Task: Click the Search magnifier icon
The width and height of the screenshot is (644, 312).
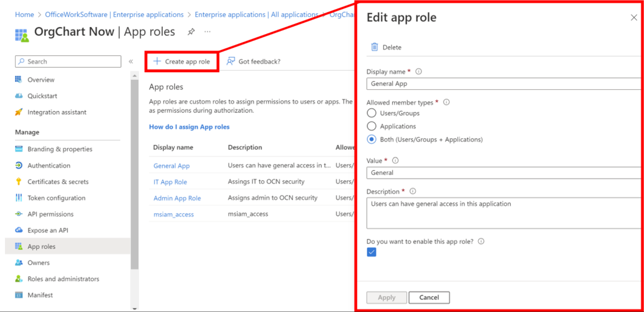Action: click(x=22, y=61)
